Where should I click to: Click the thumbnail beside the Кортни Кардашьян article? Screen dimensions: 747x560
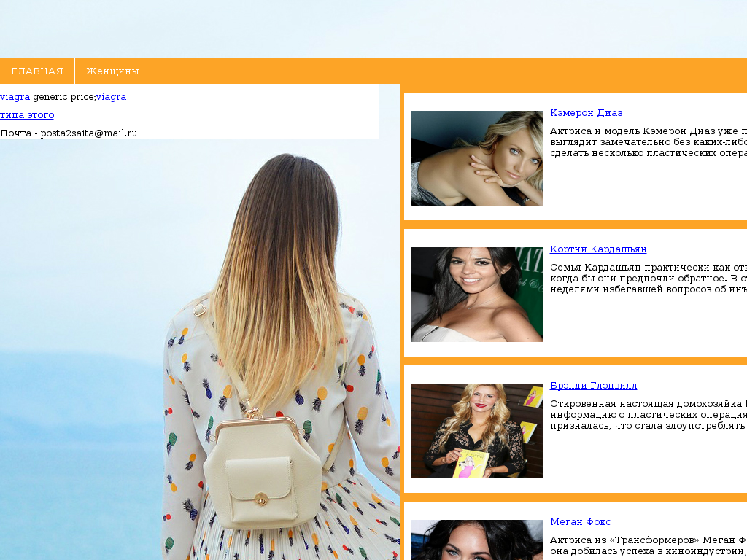pyautogui.click(x=476, y=295)
